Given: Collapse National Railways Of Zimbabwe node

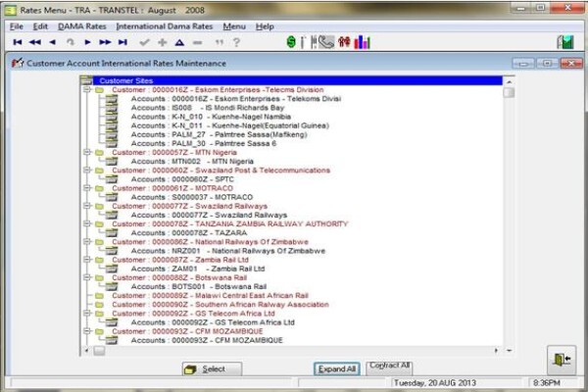Looking at the screenshot, I should point(87,242).
